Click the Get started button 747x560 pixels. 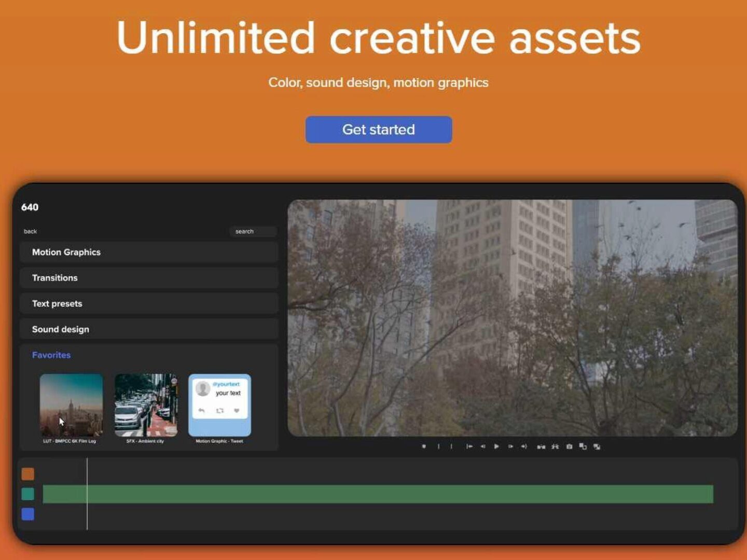click(378, 130)
